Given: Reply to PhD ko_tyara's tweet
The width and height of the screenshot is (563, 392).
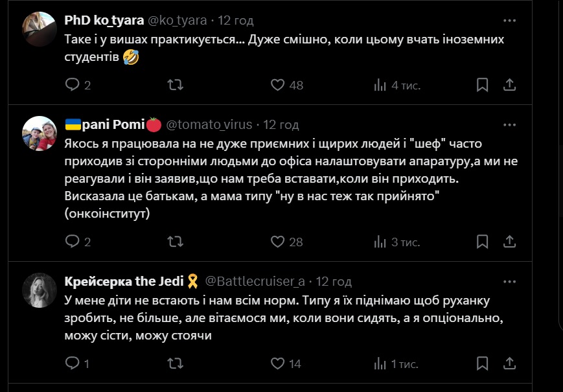Looking at the screenshot, I should (x=73, y=85).
